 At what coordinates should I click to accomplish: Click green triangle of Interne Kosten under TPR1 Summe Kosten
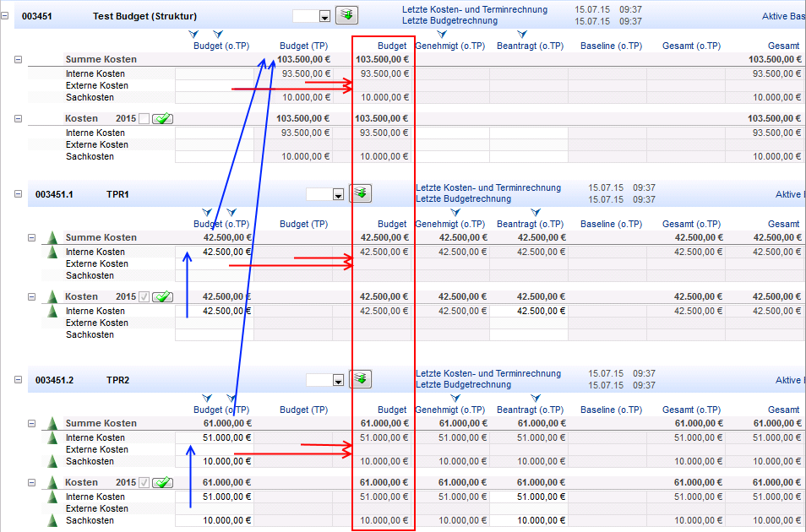click(x=52, y=252)
